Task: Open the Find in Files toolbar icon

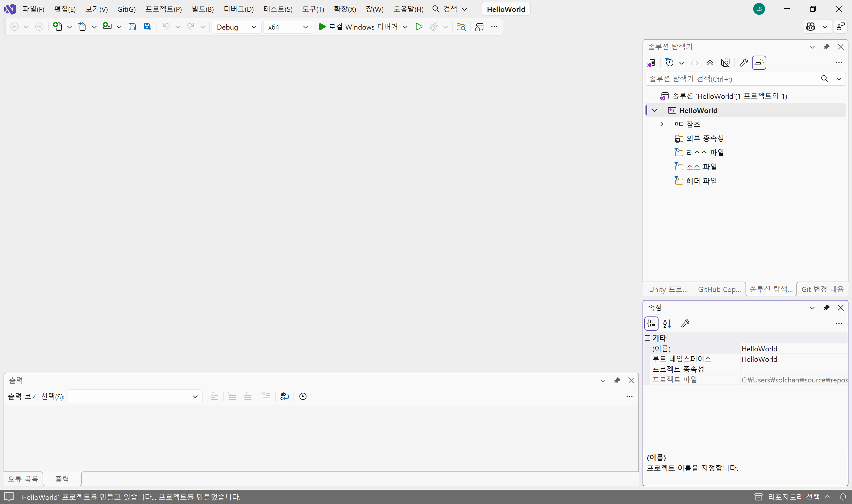Action: (x=461, y=27)
